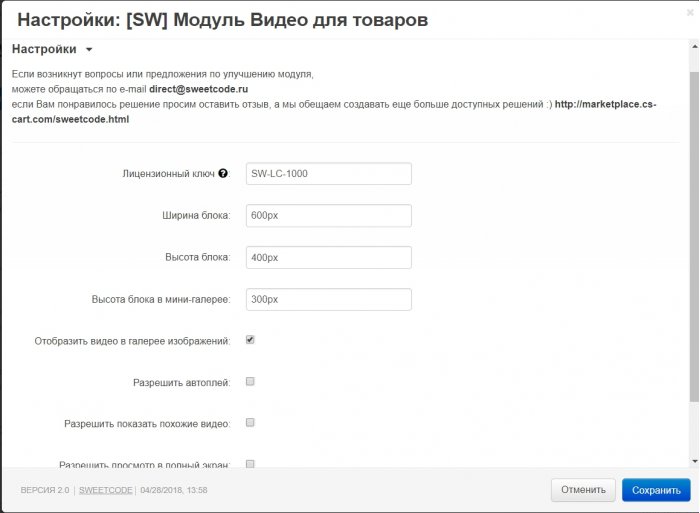Click the Сохранить button

tap(656, 490)
